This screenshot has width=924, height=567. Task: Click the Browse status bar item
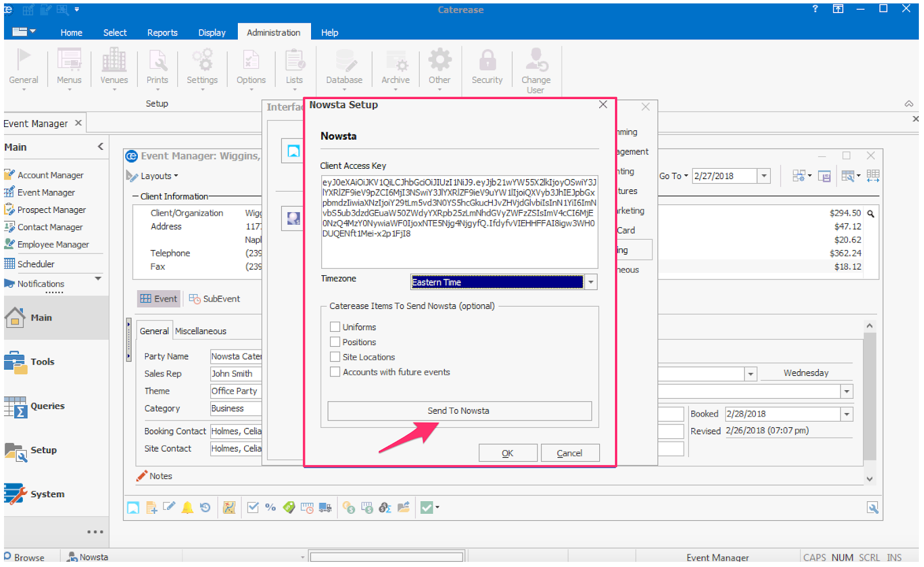click(25, 557)
